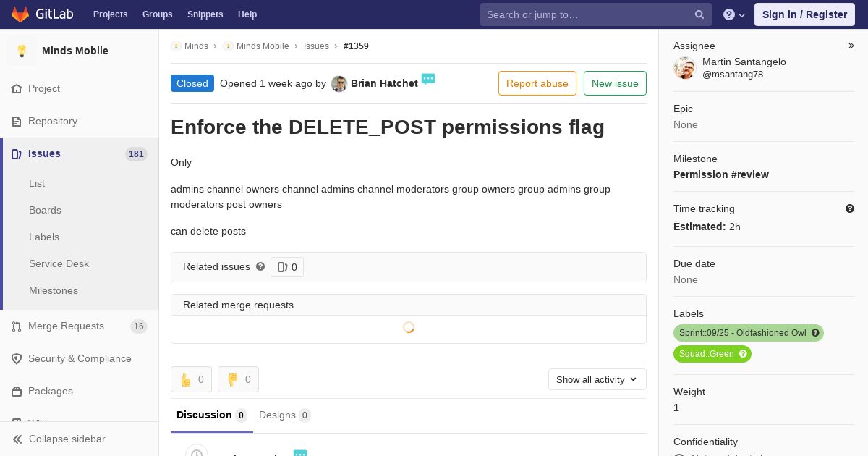Click the Repository file icon
This screenshot has width=868, height=456.
coord(17,122)
